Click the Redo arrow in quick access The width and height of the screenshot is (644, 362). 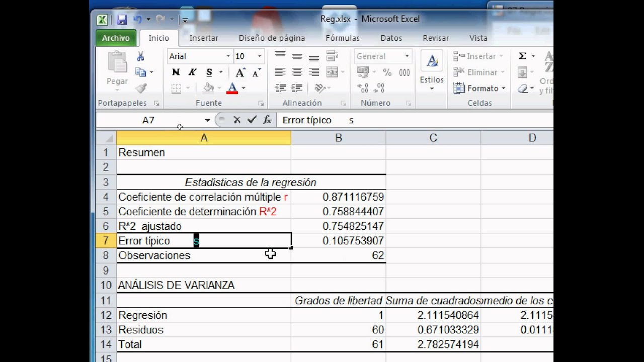(161, 20)
